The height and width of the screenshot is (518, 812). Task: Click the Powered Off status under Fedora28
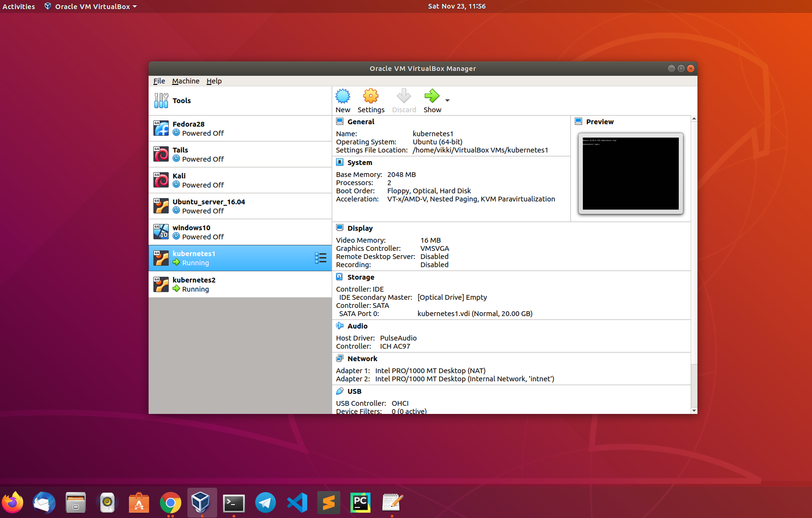tap(203, 133)
